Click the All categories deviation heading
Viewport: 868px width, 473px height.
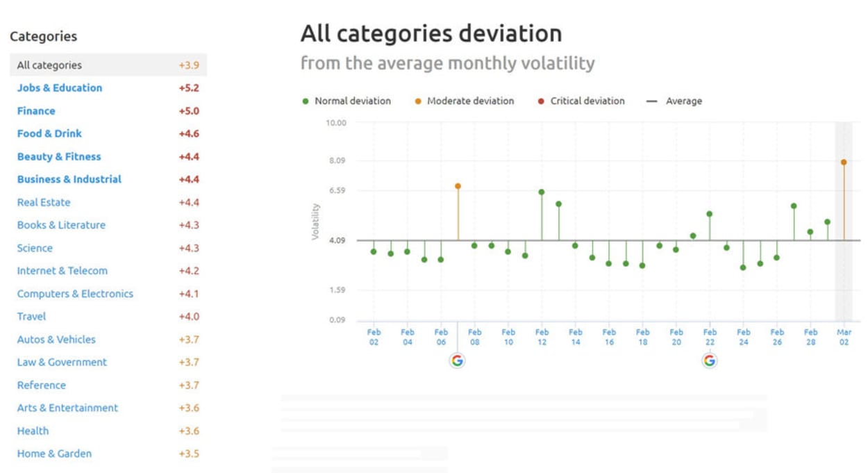coord(431,33)
